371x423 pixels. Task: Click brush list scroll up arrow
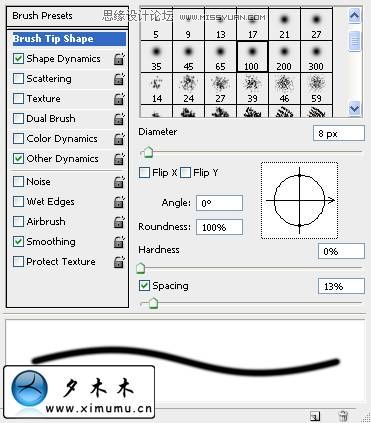click(x=354, y=15)
